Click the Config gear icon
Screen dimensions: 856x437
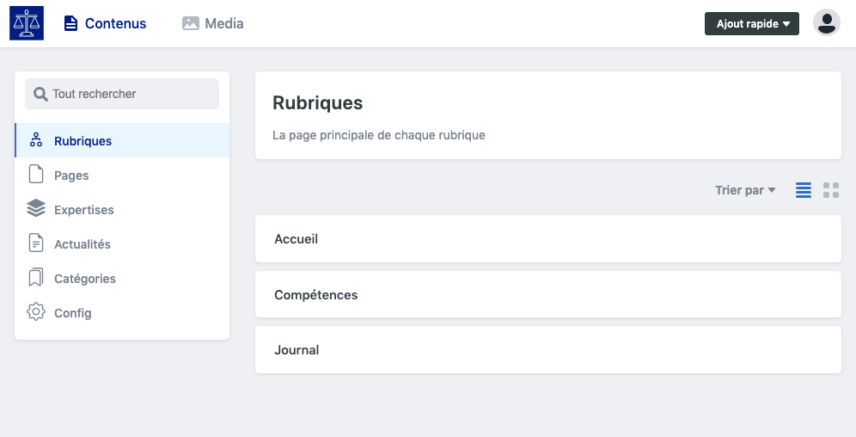(36, 312)
